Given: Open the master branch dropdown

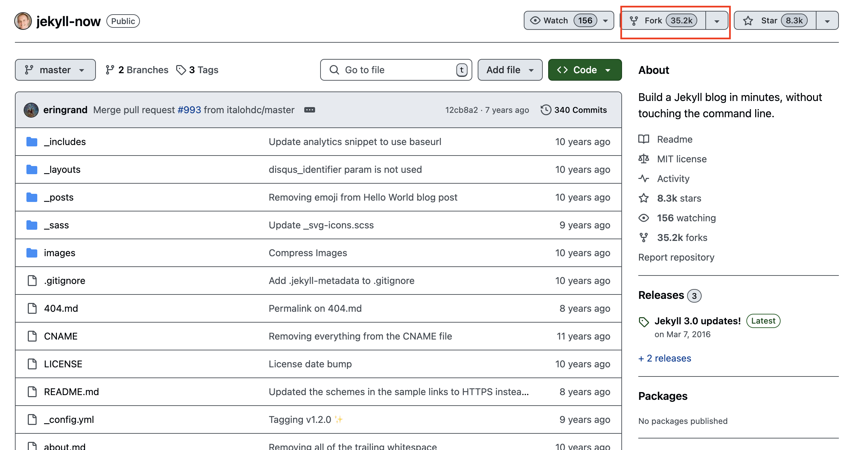Looking at the screenshot, I should 55,70.
